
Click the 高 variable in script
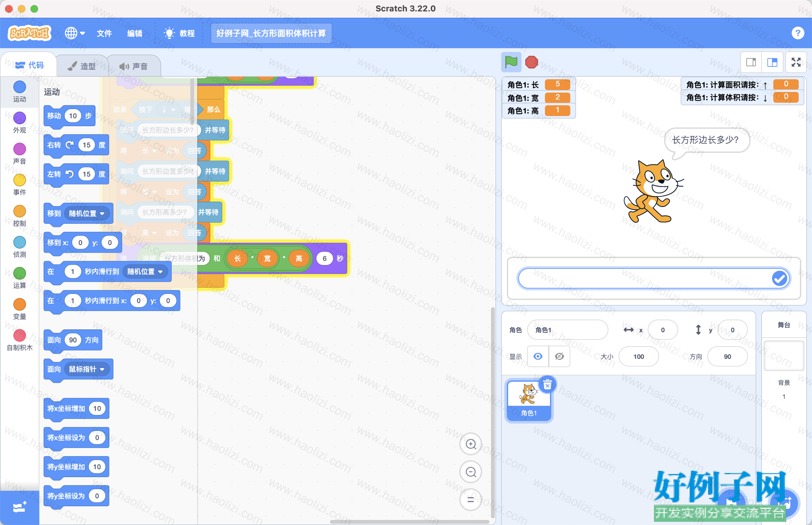tap(299, 258)
